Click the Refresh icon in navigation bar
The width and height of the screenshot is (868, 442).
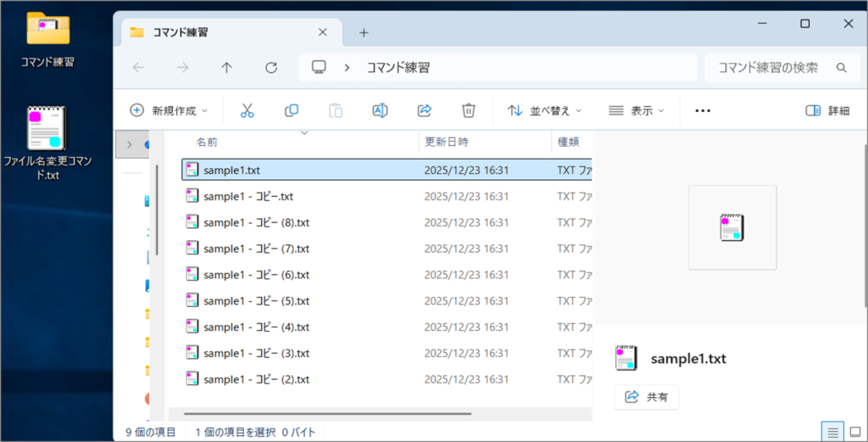click(271, 68)
